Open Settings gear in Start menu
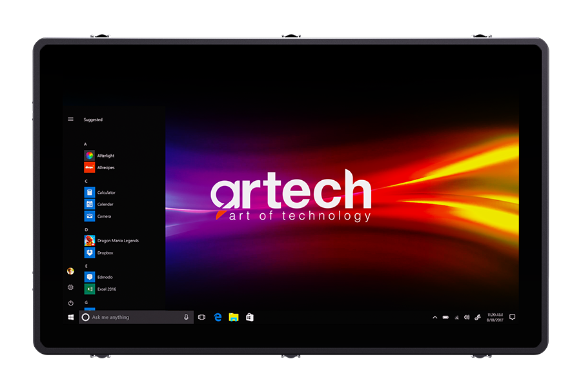This screenshot has height=392, width=581. click(71, 287)
